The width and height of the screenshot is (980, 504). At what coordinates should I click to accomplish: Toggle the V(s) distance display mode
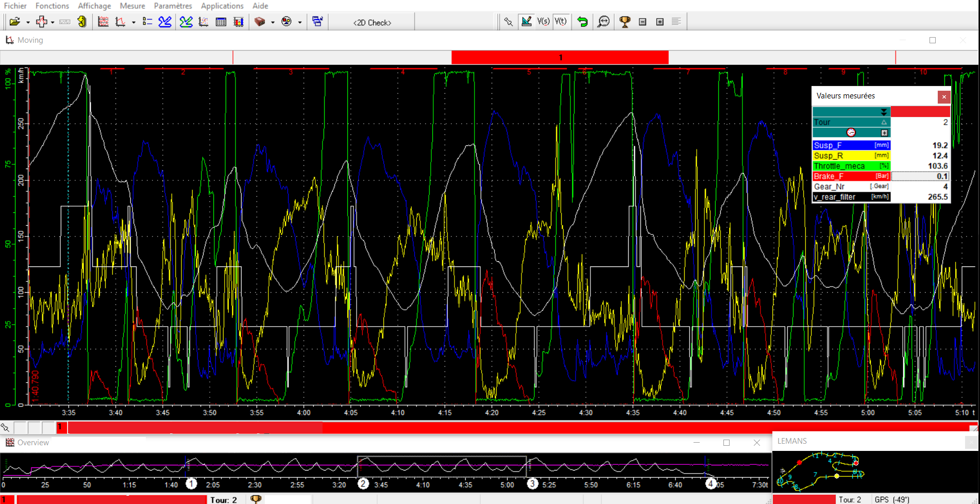click(x=543, y=22)
